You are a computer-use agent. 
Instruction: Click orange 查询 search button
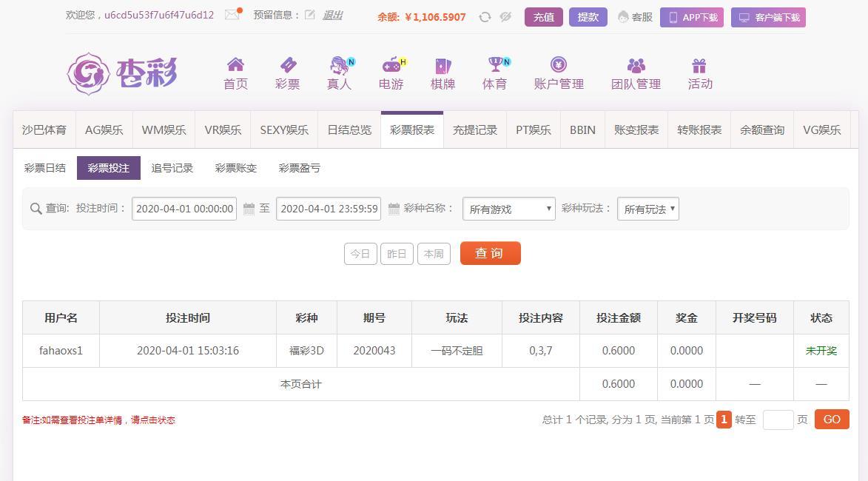click(x=491, y=253)
